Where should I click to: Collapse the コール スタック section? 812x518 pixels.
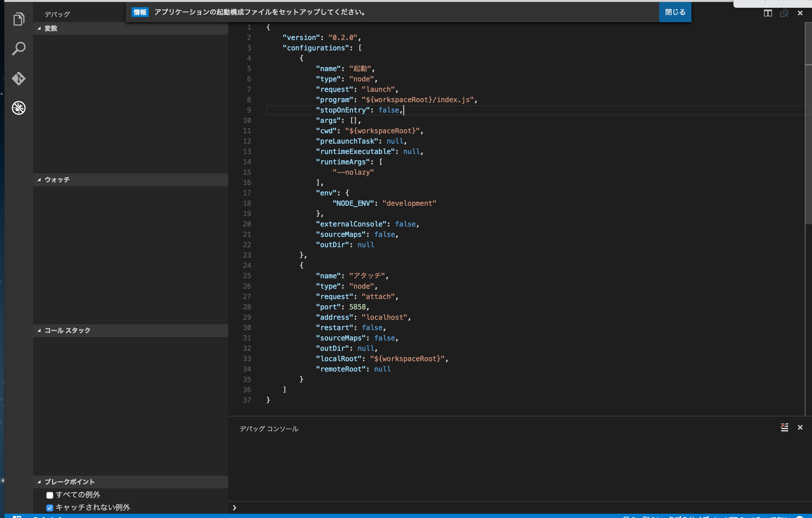39,330
